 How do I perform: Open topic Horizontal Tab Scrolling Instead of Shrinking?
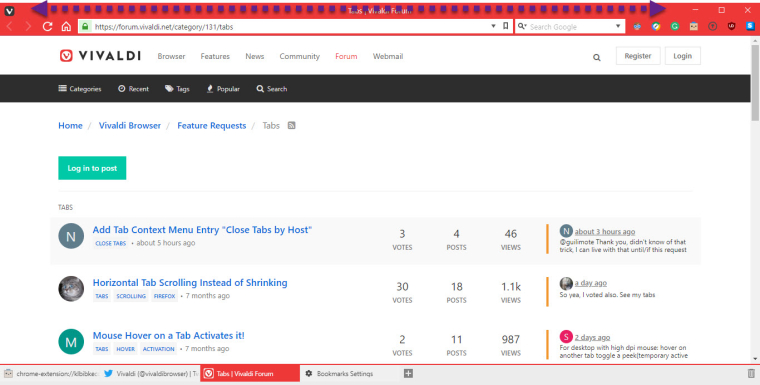[190, 283]
